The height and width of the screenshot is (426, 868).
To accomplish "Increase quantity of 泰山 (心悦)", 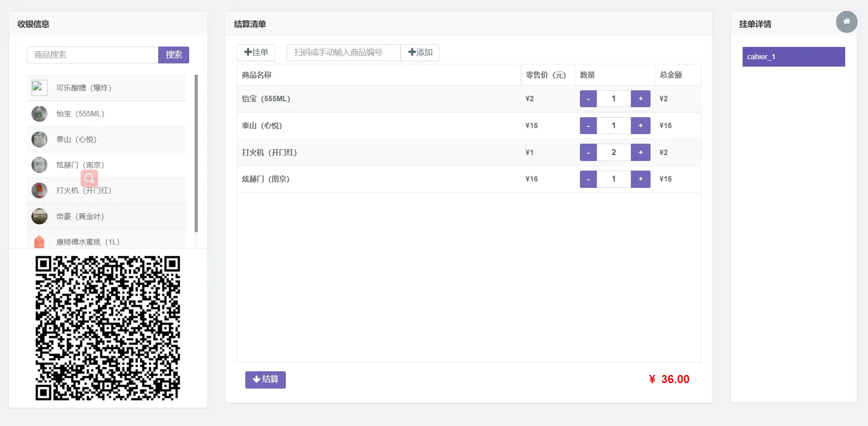I will [641, 125].
